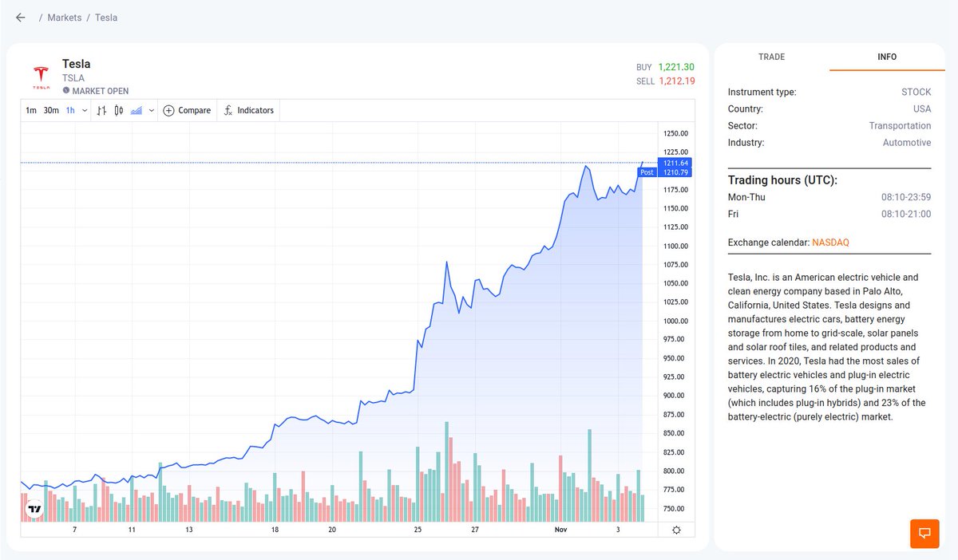Image resolution: width=958 pixels, height=560 pixels.
Task: Click Tesla breadcrumb item
Action: coord(106,18)
